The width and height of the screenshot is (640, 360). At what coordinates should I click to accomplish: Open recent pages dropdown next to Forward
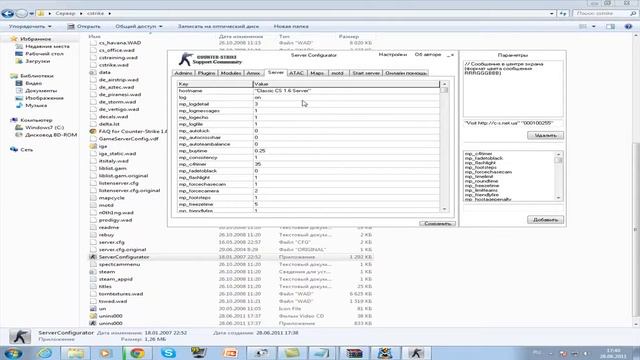pos(31,13)
